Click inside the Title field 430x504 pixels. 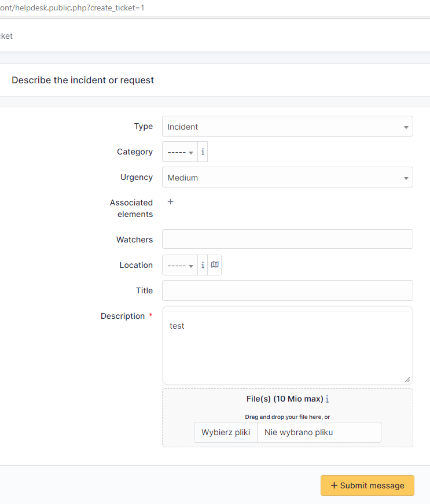pos(288,290)
